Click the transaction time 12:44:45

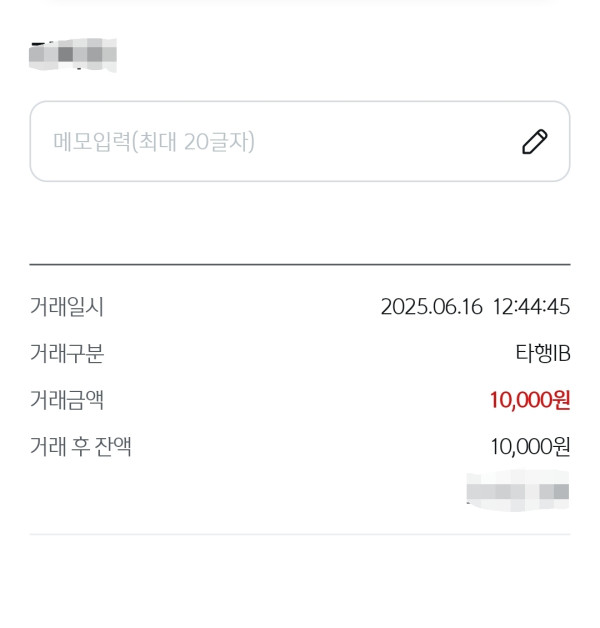[x=531, y=307]
